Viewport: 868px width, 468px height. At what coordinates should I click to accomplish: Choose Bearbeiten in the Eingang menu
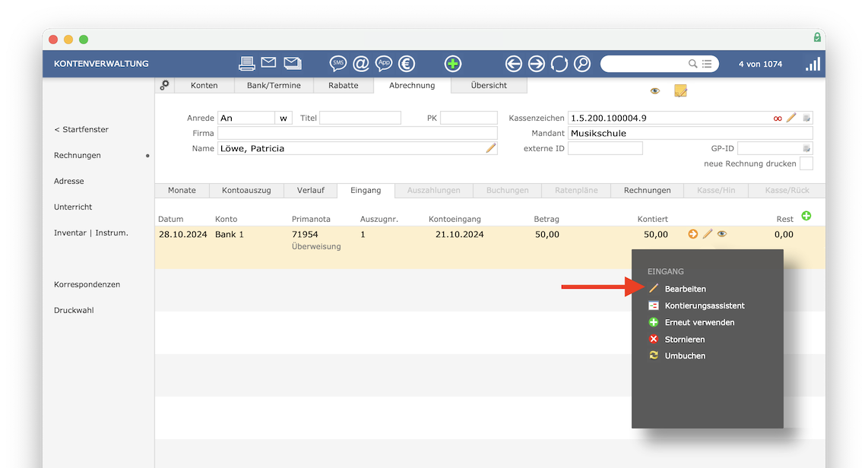(x=686, y=289)
